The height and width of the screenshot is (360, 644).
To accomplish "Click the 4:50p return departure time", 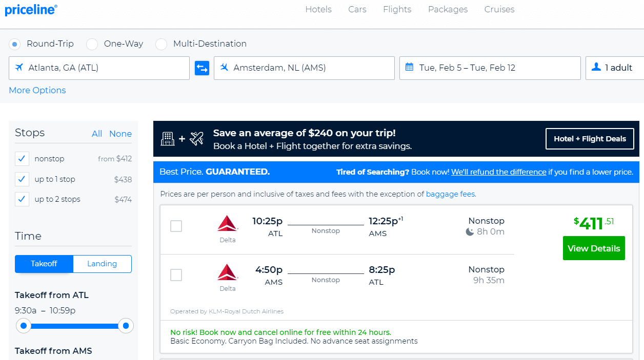I will pos(269,270).
